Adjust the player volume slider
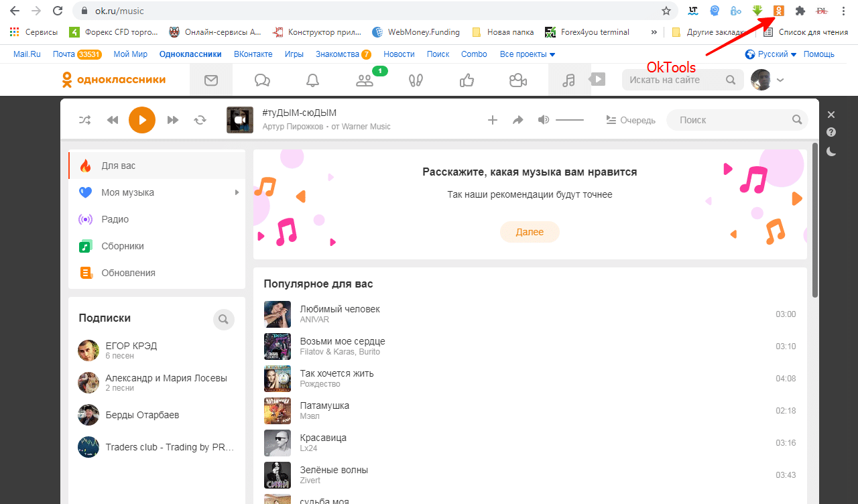Screen dimensions: 858x504 pos(570,120)
